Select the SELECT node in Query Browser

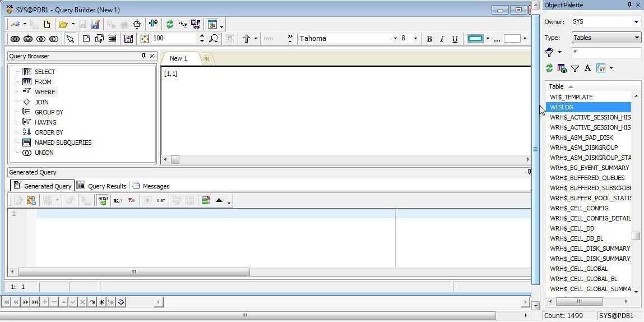point(45,72)
